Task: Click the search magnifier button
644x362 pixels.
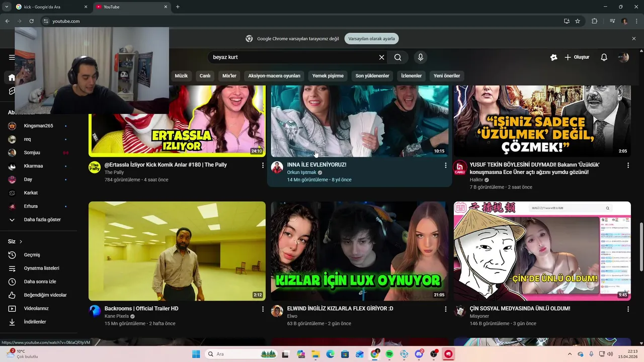Action: [x=397, y=57]
